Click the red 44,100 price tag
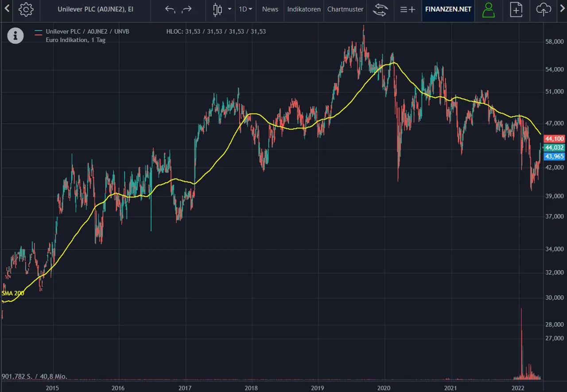This screenshot has width=567, height=392. click(554, 138)
